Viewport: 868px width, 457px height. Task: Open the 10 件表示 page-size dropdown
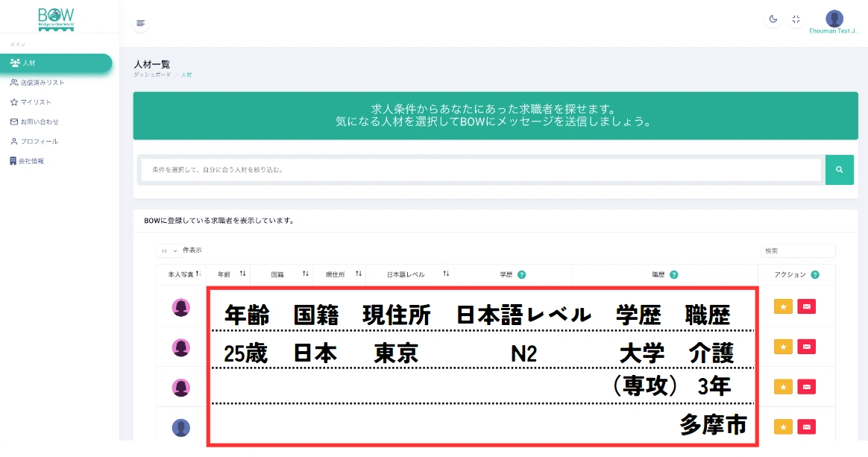click(x=169, y=250)
